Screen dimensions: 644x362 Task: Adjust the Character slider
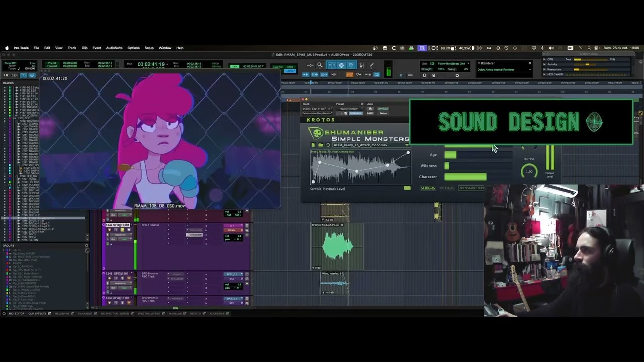[x=478, y=177]
